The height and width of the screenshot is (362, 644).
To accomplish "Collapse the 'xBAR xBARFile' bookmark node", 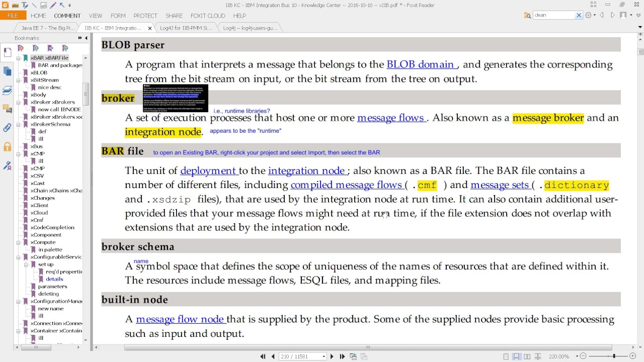I will (x=19, y=58).
